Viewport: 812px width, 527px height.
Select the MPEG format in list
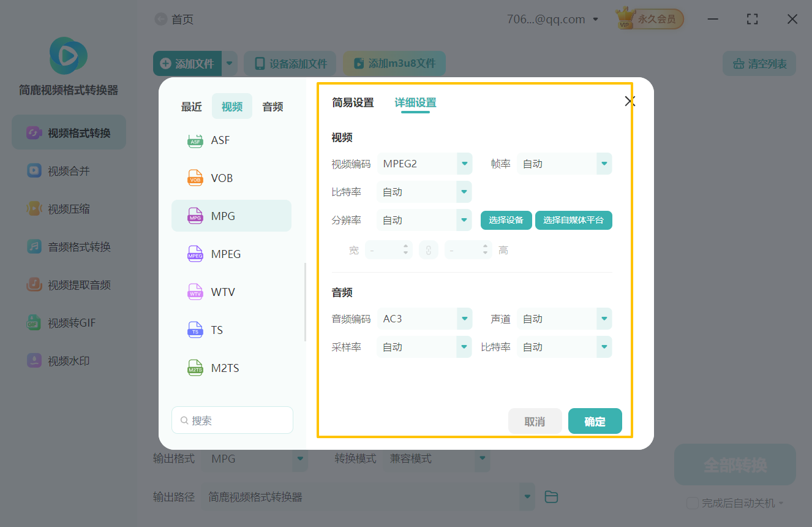[231, 253]
